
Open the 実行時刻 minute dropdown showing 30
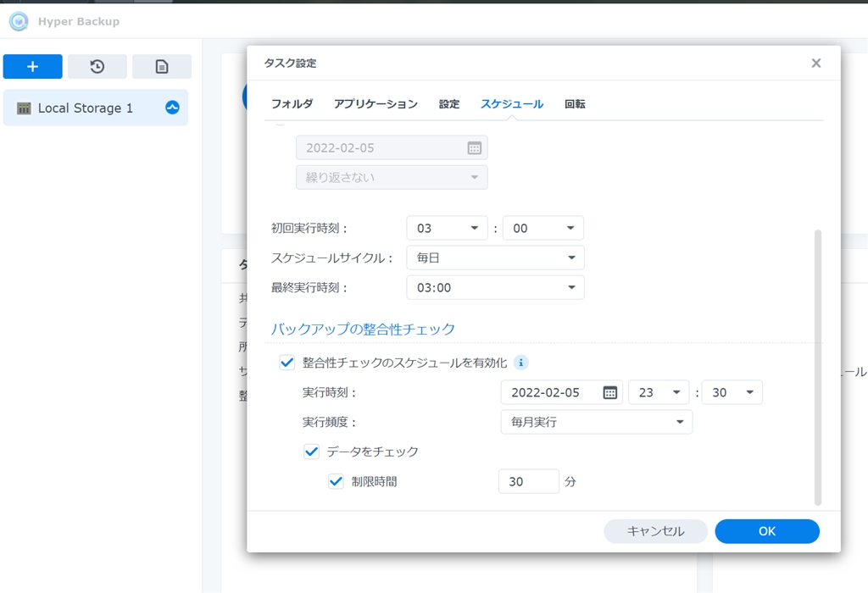click(732, 392)
